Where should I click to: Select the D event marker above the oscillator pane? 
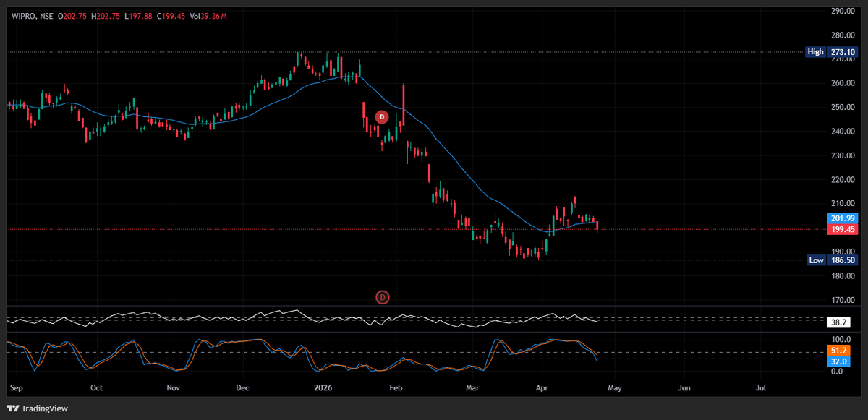point(381,297)
